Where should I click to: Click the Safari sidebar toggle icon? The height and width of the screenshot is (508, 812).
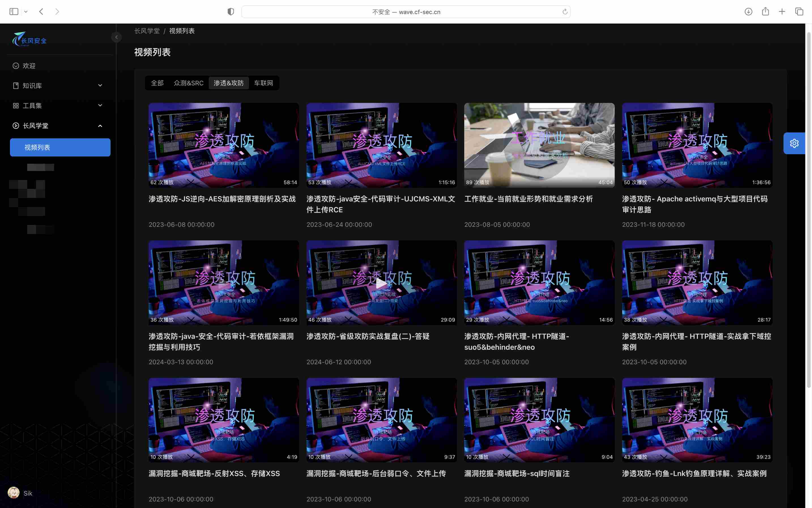pos(14,12)
